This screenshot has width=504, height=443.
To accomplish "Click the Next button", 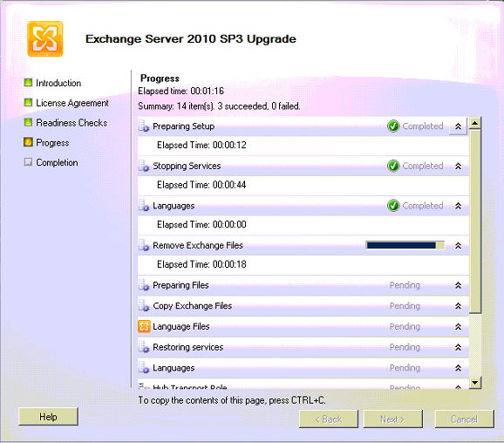I will (392, 419).
